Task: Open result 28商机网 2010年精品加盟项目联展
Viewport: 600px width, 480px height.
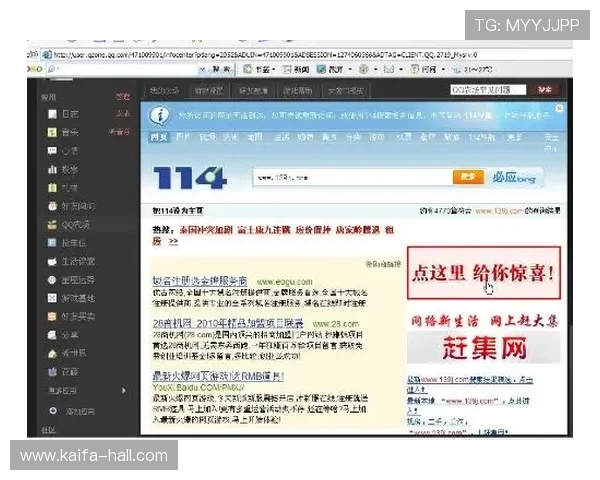Action: 228,323
